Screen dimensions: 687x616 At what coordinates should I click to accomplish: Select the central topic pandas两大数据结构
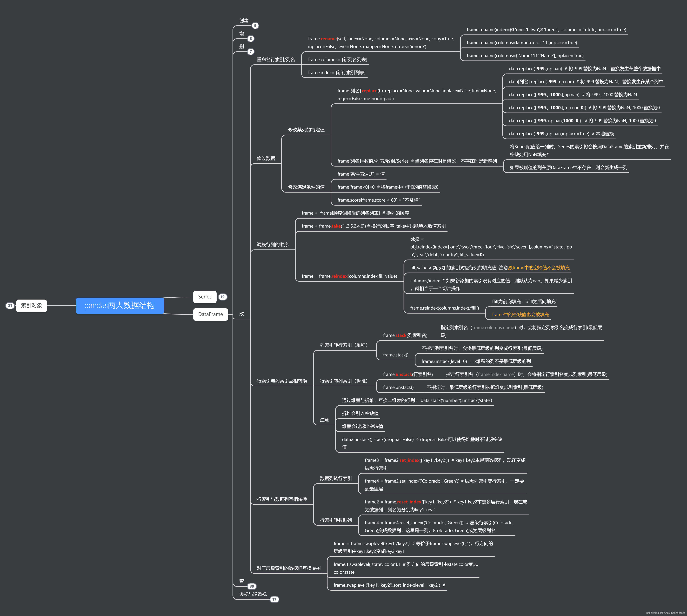pos(120,306)
